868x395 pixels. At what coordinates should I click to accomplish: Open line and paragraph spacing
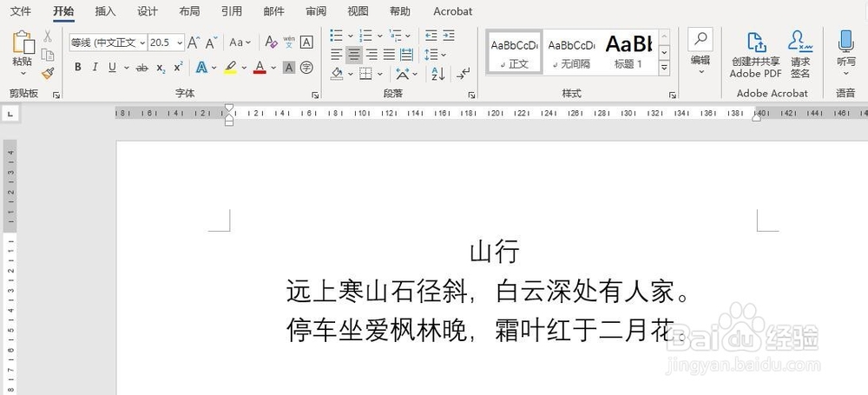[431, 55]
